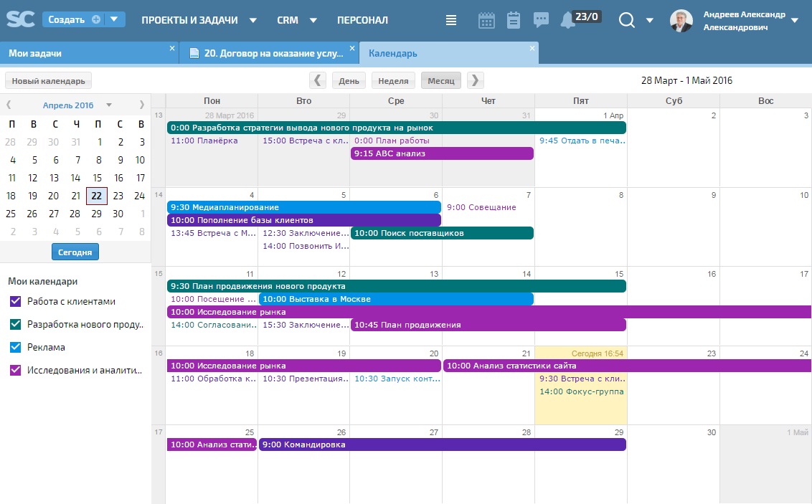
Task: Click the clipboard tasks icon
Action: pos(514,20)
